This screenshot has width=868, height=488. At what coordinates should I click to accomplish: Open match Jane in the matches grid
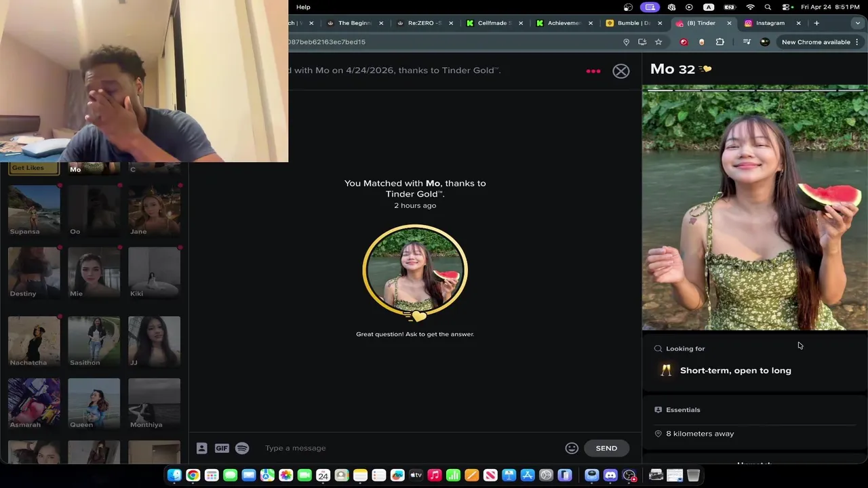point(154,211)
